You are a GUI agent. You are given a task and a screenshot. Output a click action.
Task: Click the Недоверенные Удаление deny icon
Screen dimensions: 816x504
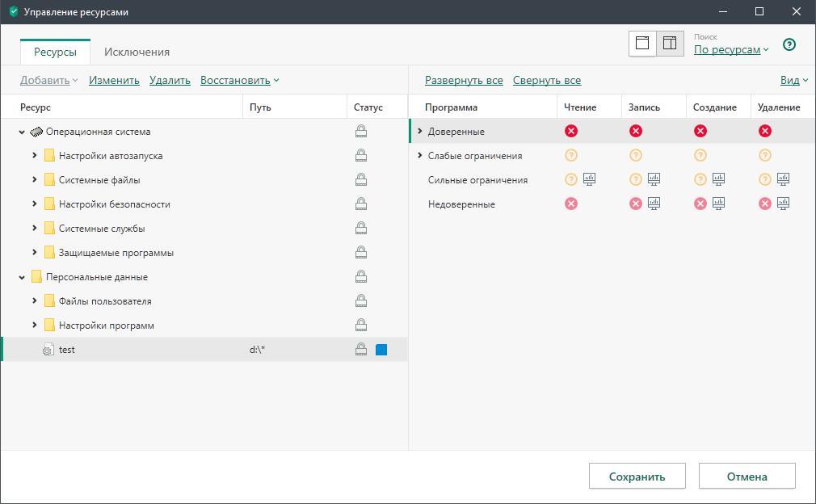(765, 204)
